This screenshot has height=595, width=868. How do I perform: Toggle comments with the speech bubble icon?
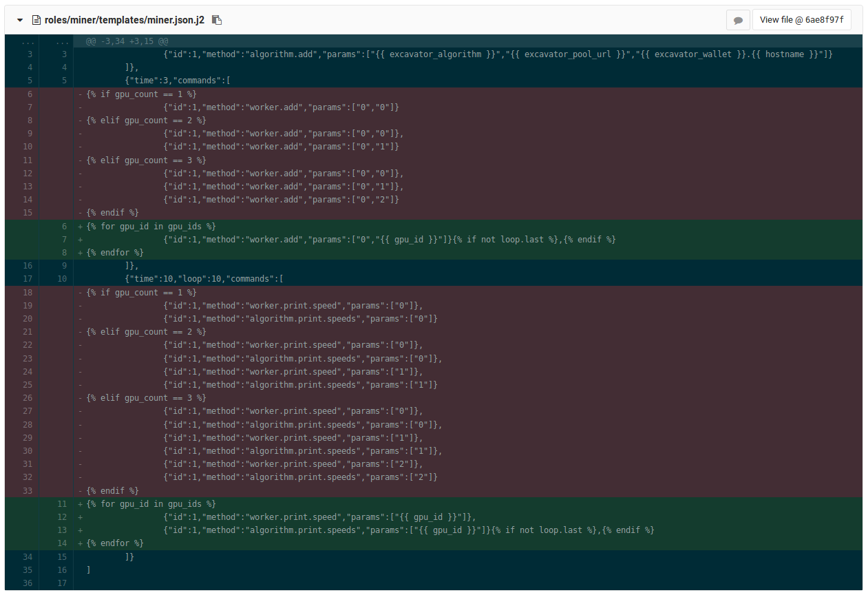coord(738,20)
